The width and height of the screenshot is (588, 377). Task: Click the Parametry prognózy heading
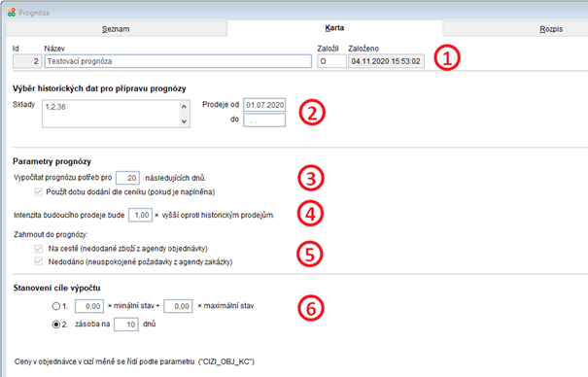[x=52, y=161]
